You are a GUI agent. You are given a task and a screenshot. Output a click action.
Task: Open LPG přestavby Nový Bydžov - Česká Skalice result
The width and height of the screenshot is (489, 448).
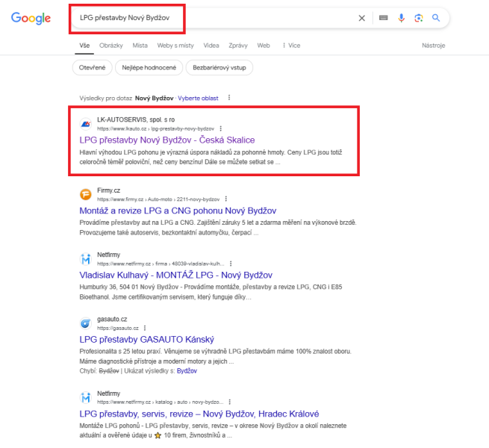pyautogui.click(x=166, y=140)
